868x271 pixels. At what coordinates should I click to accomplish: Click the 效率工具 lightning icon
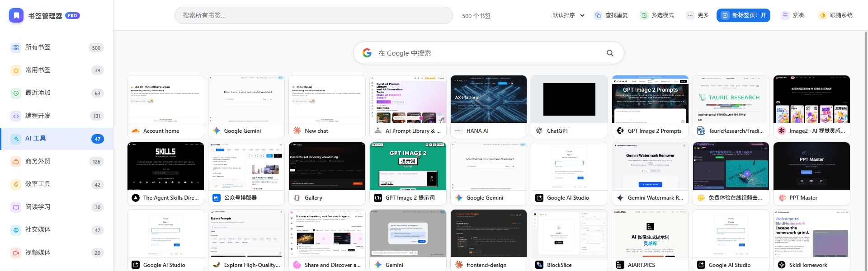(x=16, y=184)
